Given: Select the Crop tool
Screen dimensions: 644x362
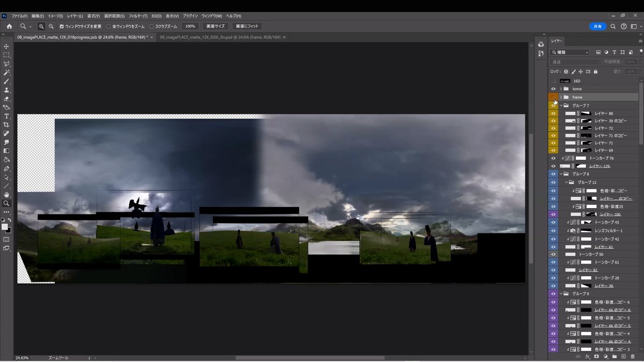Looking at the screenshot, I should (x=6, y=124).
